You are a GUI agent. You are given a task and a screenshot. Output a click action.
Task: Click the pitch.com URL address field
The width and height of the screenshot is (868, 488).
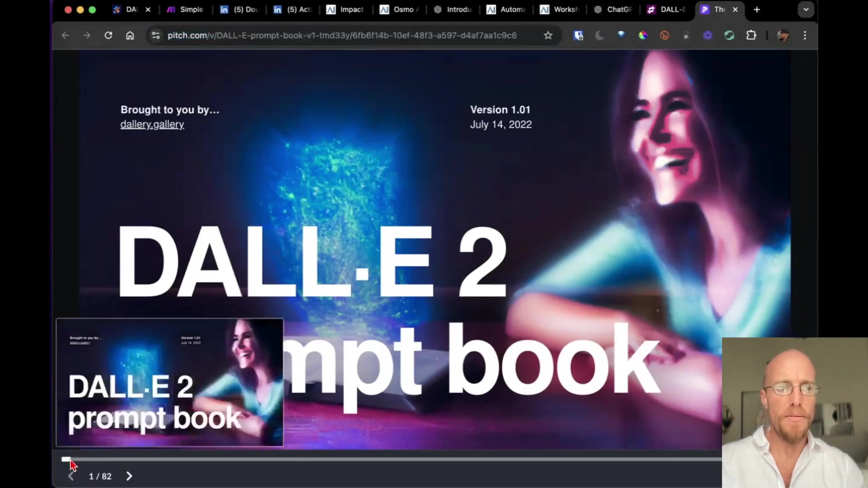pos(342,35)
